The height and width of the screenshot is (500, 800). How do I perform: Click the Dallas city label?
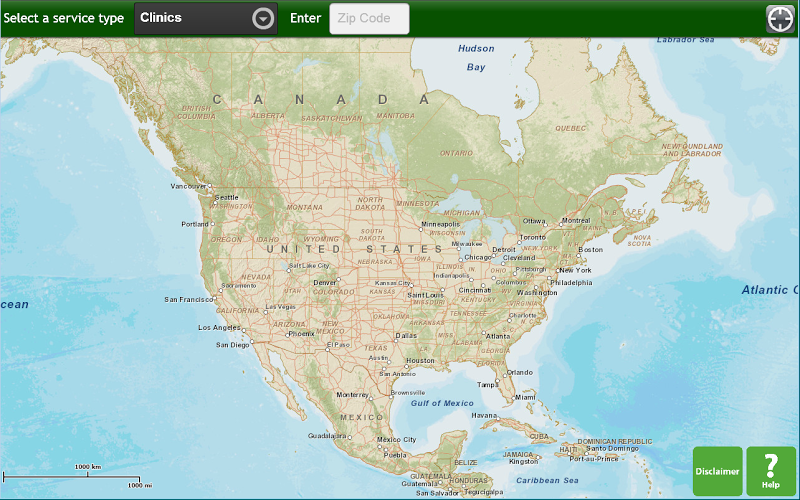tap(407, 336)
